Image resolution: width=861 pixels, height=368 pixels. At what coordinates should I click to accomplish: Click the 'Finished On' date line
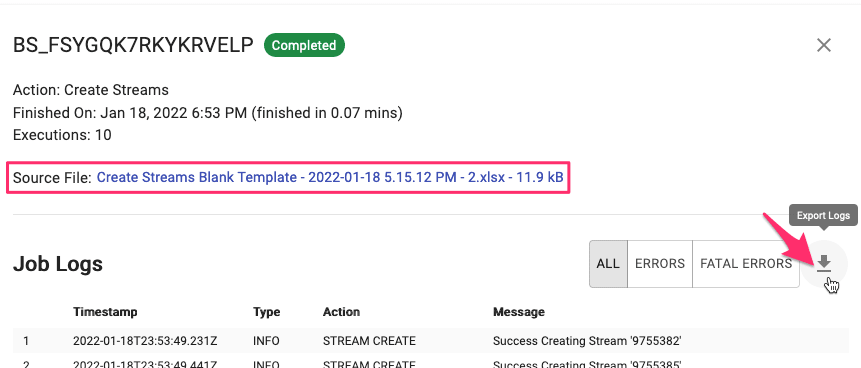[x=208, y=113]
